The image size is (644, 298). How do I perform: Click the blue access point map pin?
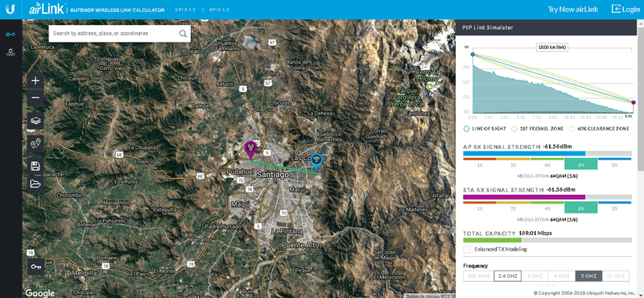pyautogui.click(x=316, y=162)
